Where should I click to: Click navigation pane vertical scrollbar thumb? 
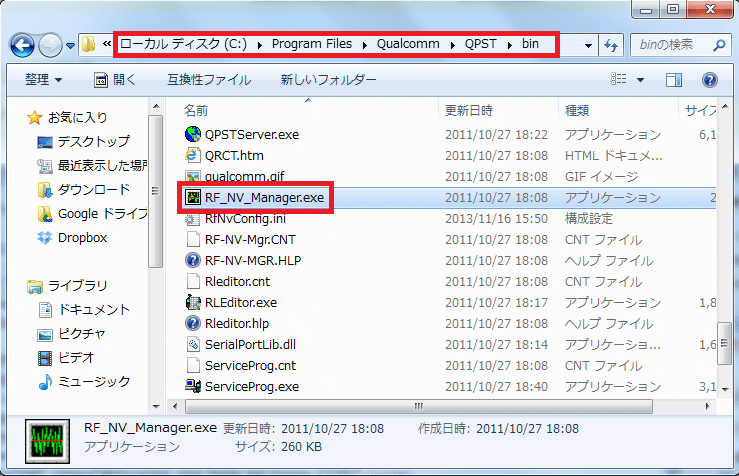point(156,191)
